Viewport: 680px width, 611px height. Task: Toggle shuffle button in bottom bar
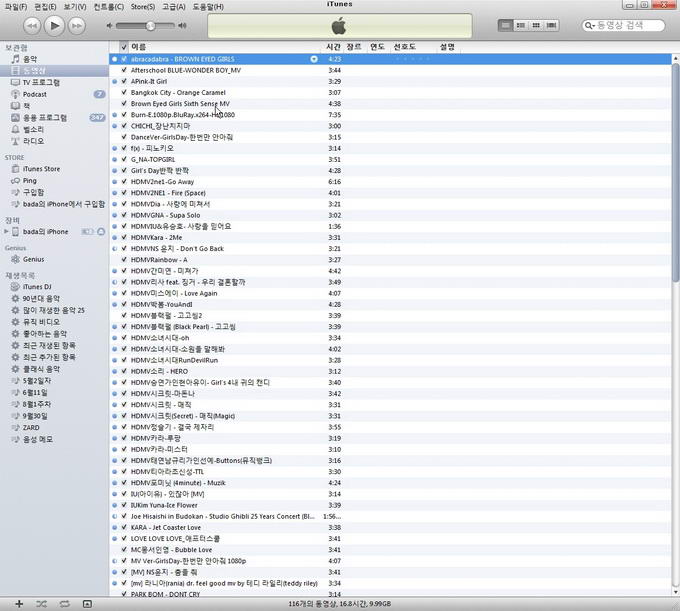pyautogui.click(x=42, y=604)
